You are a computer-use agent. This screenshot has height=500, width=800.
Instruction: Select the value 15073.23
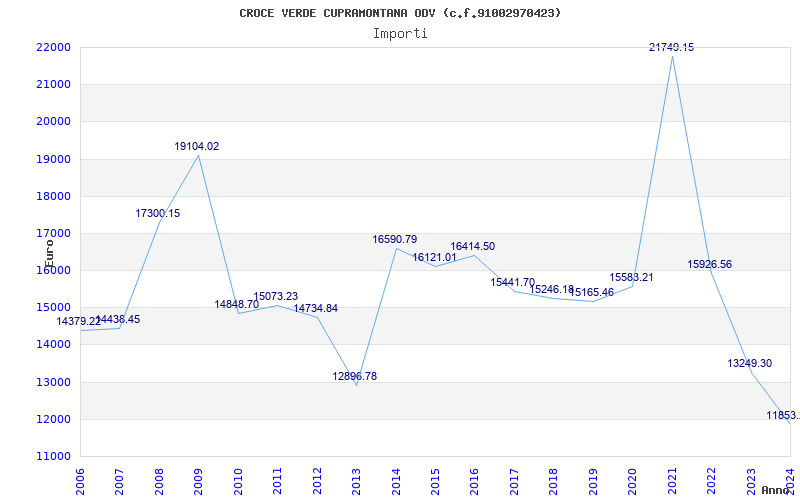tap(276, 296)
